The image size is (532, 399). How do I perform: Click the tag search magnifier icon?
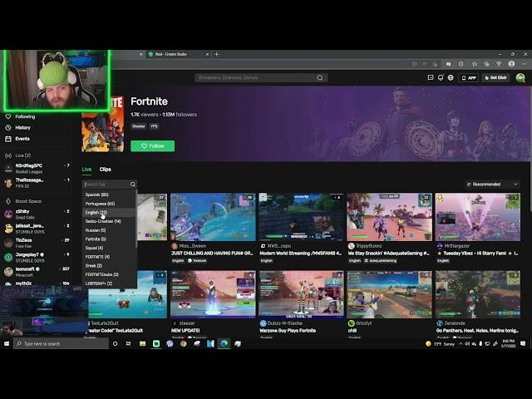[133, 185]
